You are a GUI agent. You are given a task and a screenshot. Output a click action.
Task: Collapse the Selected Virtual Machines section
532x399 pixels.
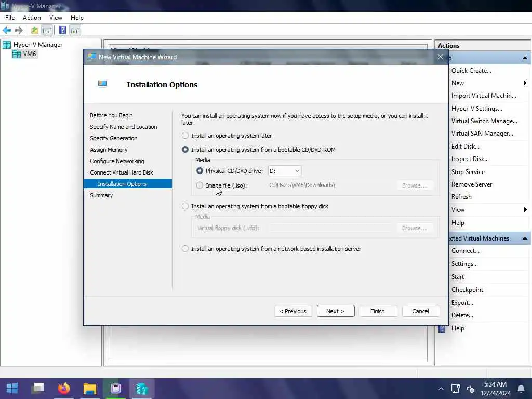click(x=525, y=238)
